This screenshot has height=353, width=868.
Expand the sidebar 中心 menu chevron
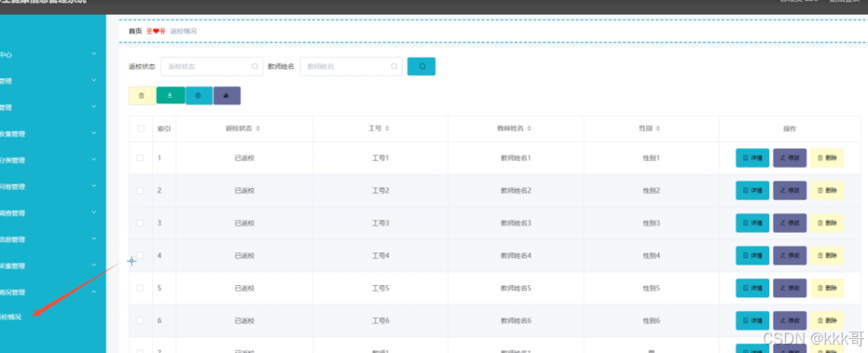coord(93,54)
